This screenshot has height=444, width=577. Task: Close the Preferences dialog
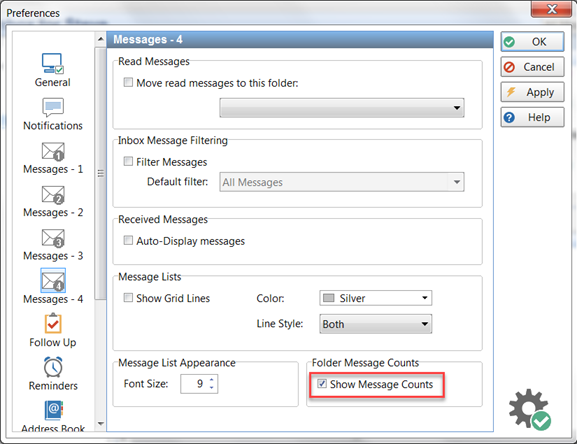[551, 9]
